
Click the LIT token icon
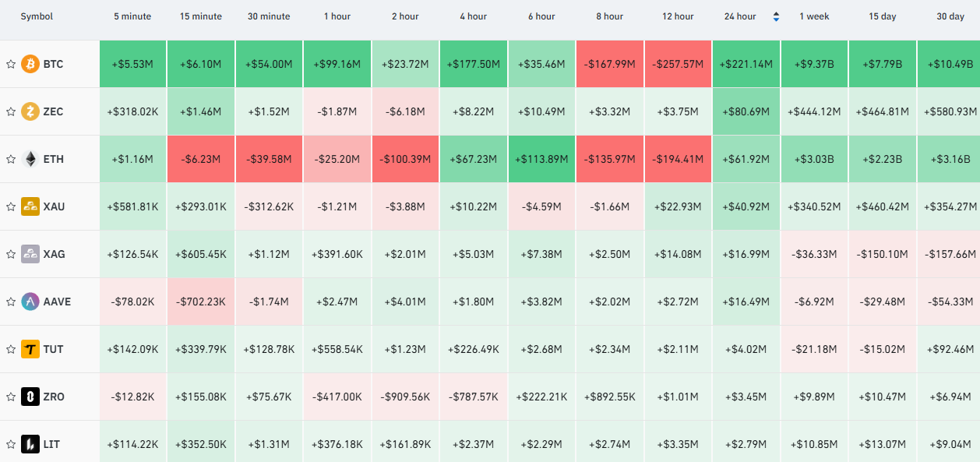(30, 444)
